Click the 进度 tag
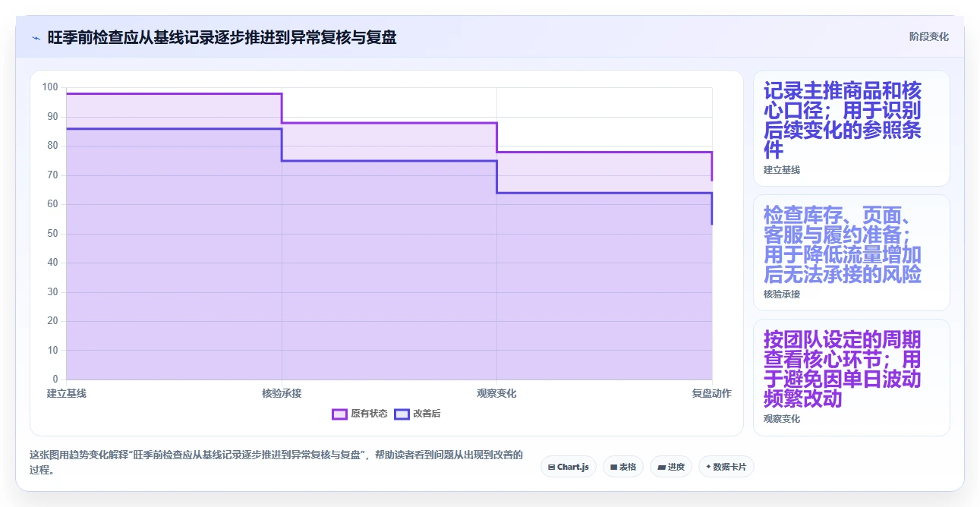980x507 pixels. click(671, 467)
